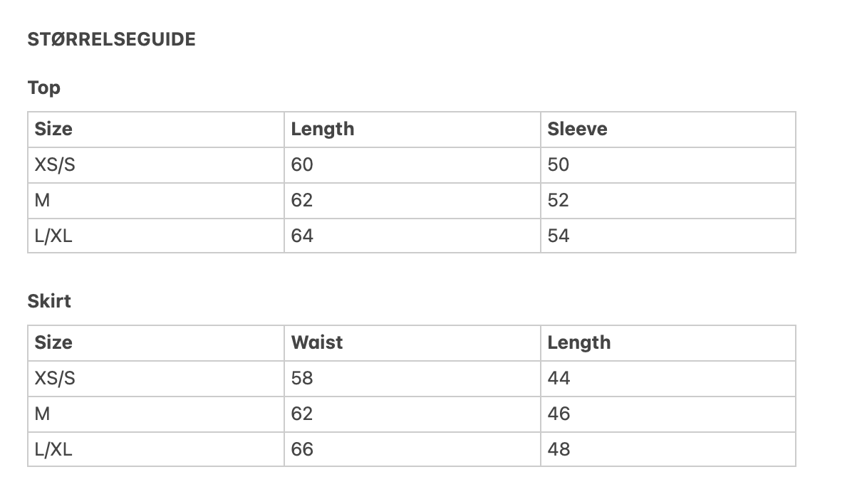
Task: Click the Skirt section heading
Action: 49,301
